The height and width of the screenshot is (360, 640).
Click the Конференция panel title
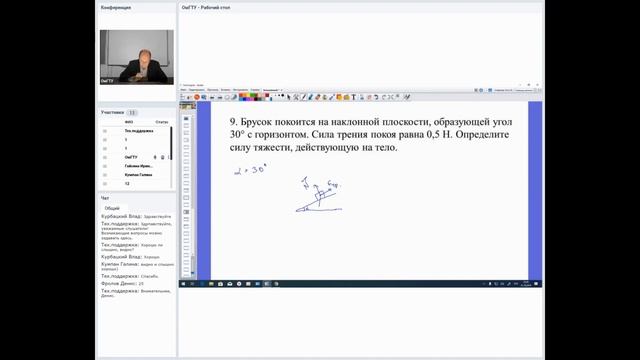coord(116,7)
